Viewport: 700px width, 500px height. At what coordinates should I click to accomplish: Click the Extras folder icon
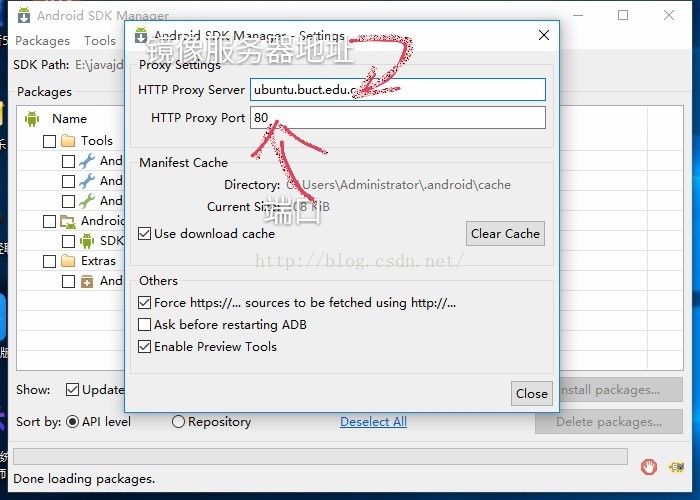click(x=68, y=261)
